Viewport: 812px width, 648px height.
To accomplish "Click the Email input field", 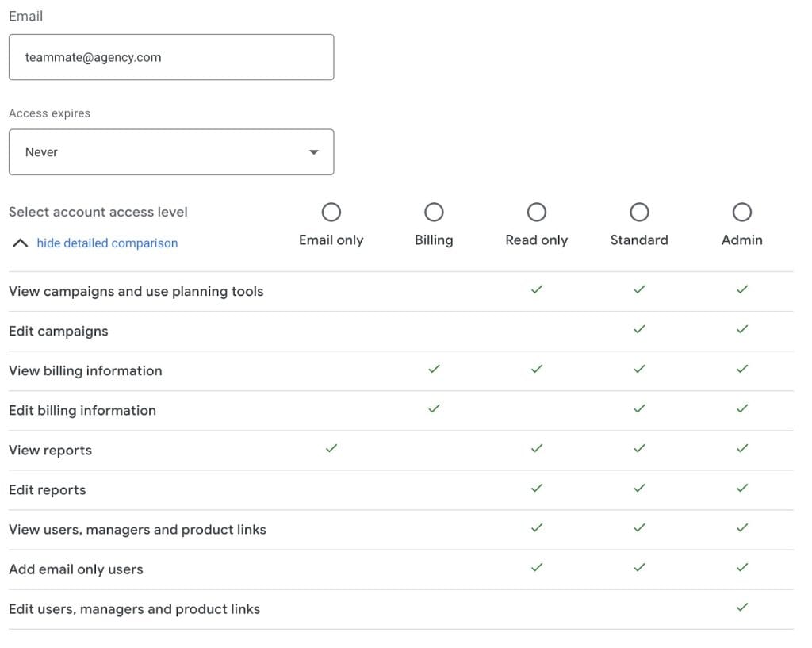I will click(171, 57).
